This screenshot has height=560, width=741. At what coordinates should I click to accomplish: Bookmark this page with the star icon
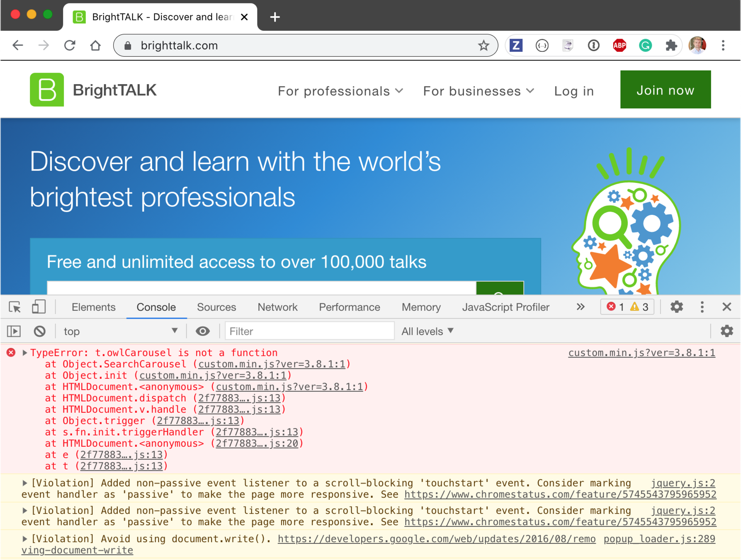483,45
